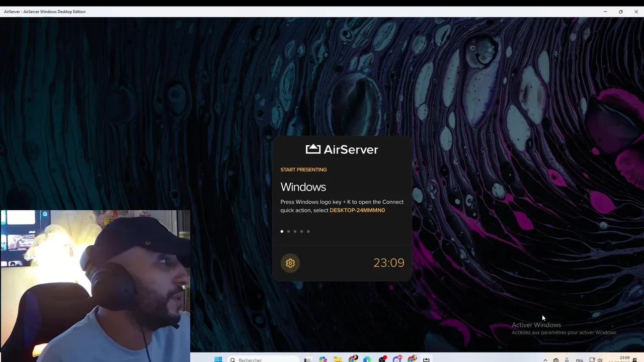Click the Rechercher taskbar search box

[263, 359]
